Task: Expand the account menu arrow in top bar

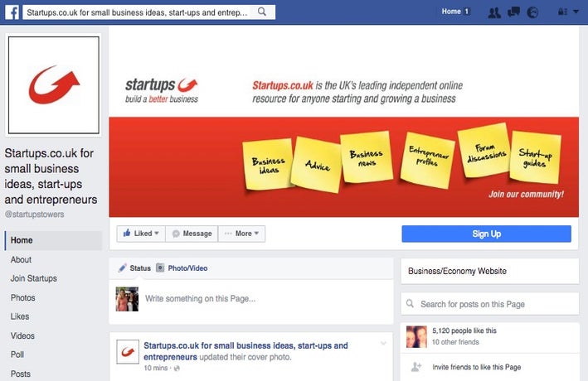Action: (576, 12)
